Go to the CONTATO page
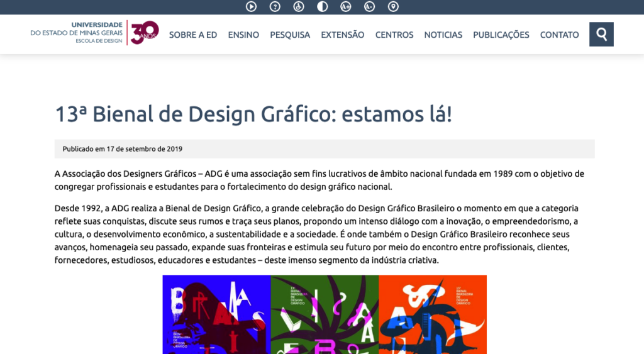Viewport: 644px width, 354px height. (559, 35)
